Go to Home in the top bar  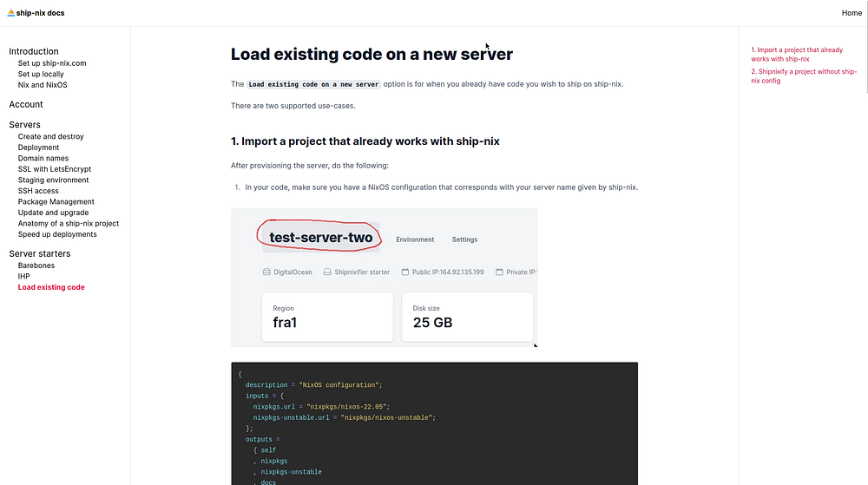pos(852,13)
